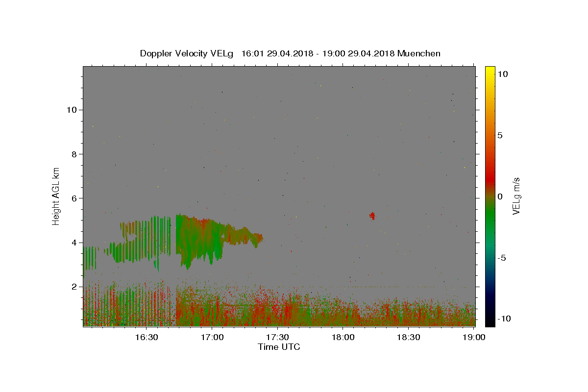Click the 'Muenchen' station name in title

pyautogui.click(x=419, y=53)
